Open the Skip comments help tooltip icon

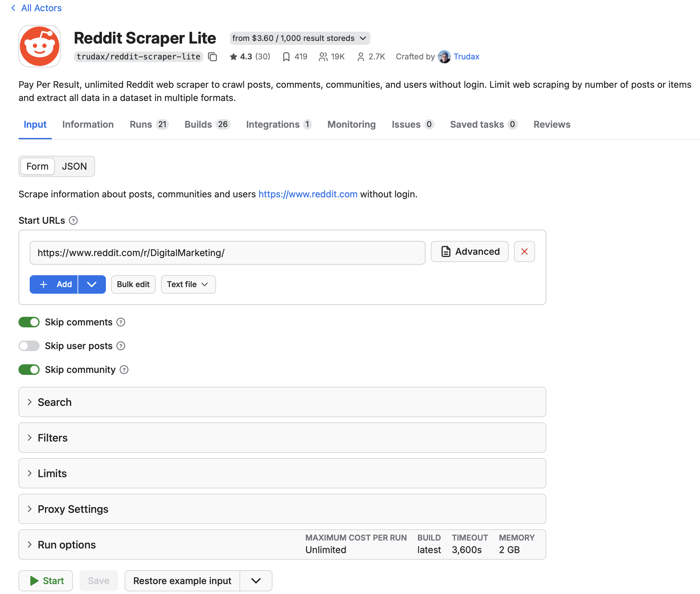click(120, 322)
